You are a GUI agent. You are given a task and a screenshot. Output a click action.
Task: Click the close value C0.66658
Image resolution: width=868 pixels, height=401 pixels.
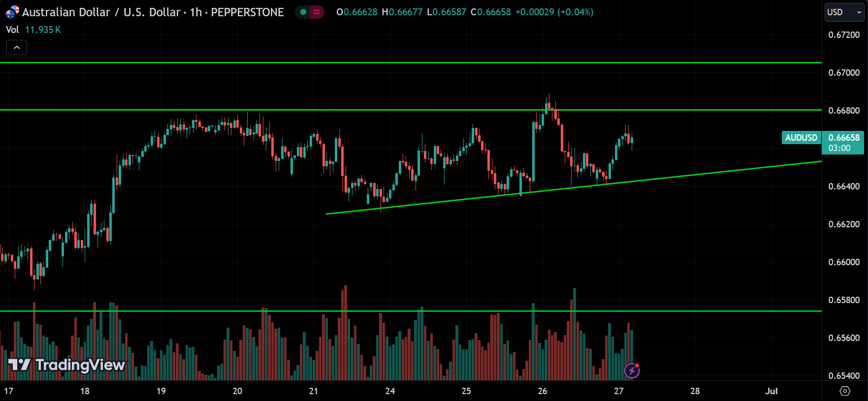491,12
